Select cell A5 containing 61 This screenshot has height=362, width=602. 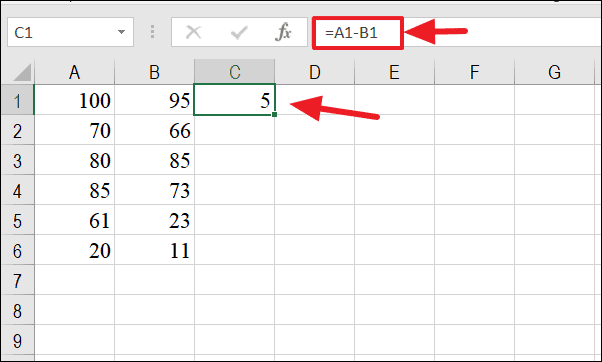coord(74,220)
